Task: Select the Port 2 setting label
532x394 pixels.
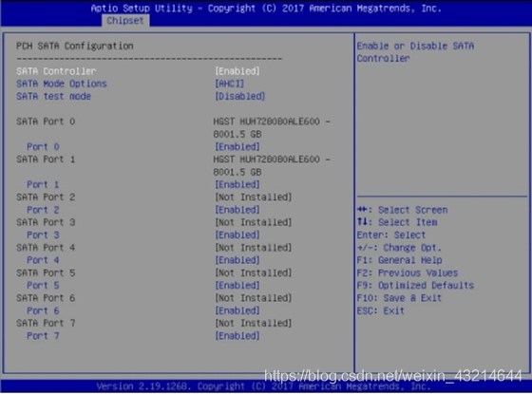Action: (43, 210)
